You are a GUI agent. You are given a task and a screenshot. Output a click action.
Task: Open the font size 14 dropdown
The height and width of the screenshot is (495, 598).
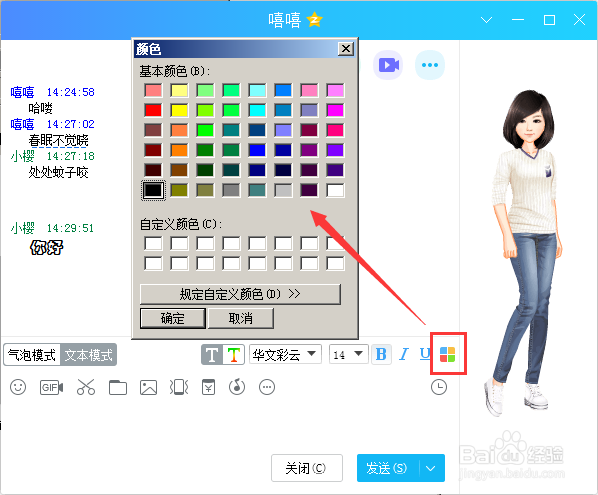coord(349,355)
